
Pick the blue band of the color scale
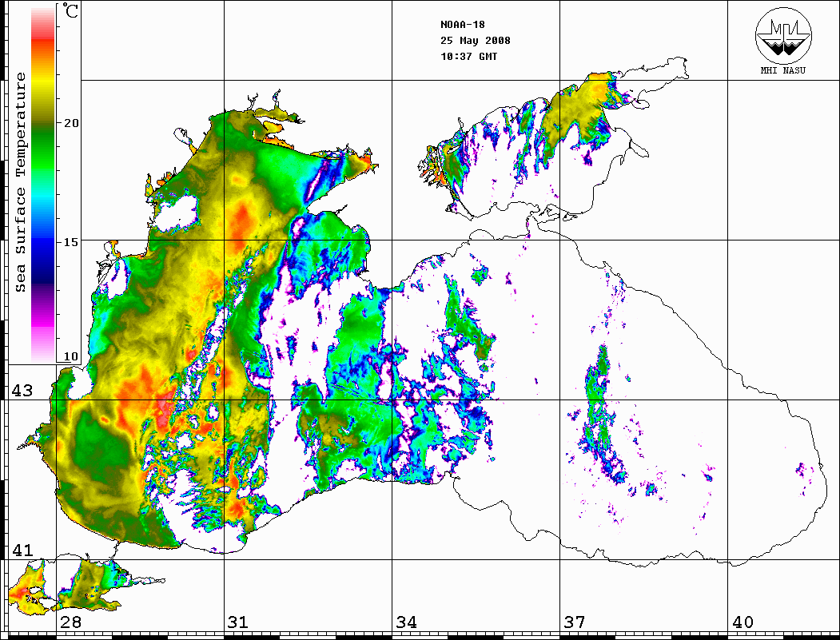42,240
